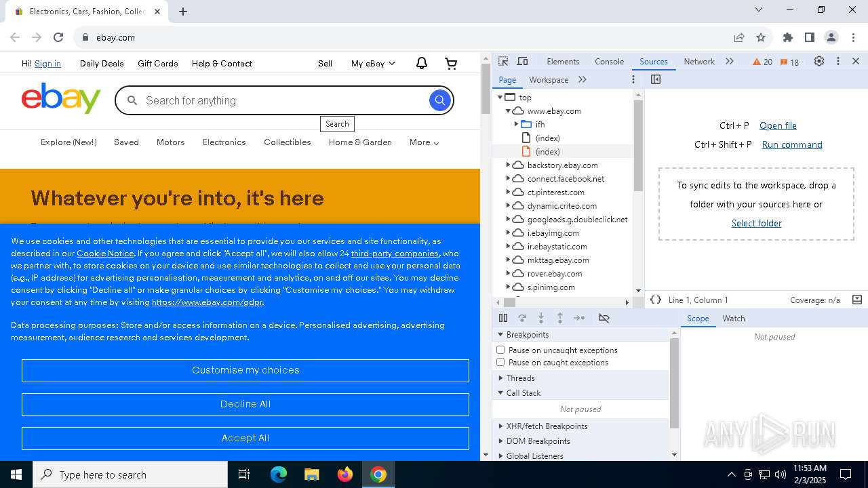Viewport: 868px width, 488px height.
Task: Click the Accept All cookies button
Action: pos(245,438)
